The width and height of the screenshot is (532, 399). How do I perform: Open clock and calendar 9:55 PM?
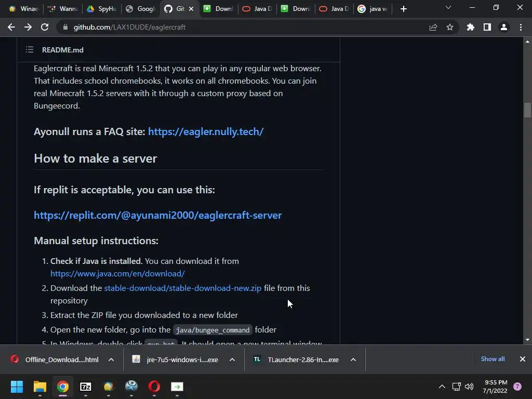point(495,387)
